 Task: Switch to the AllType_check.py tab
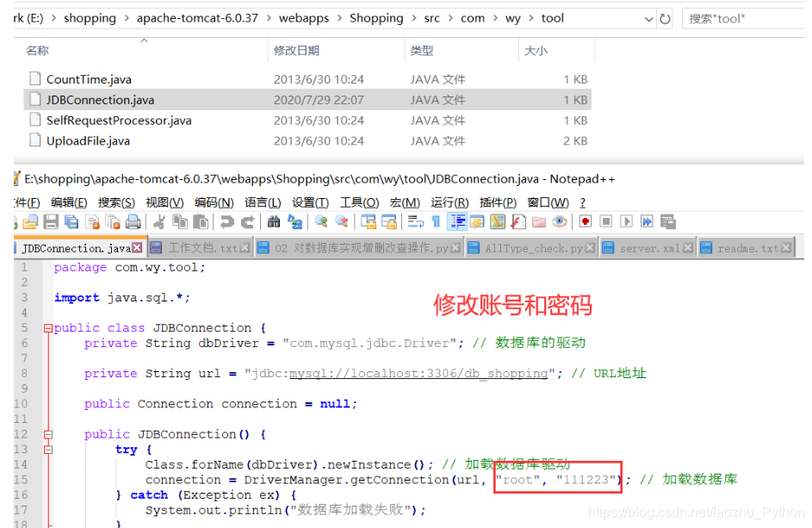(531, 248)
